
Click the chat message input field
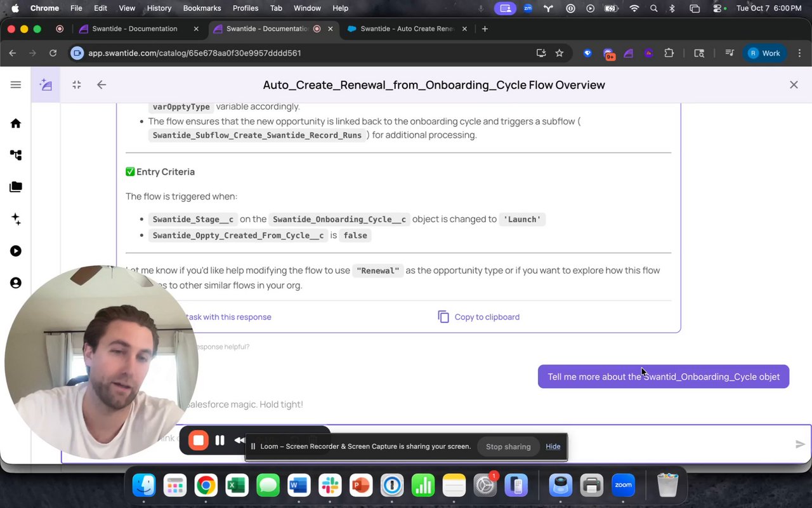(x=436, y=444)
